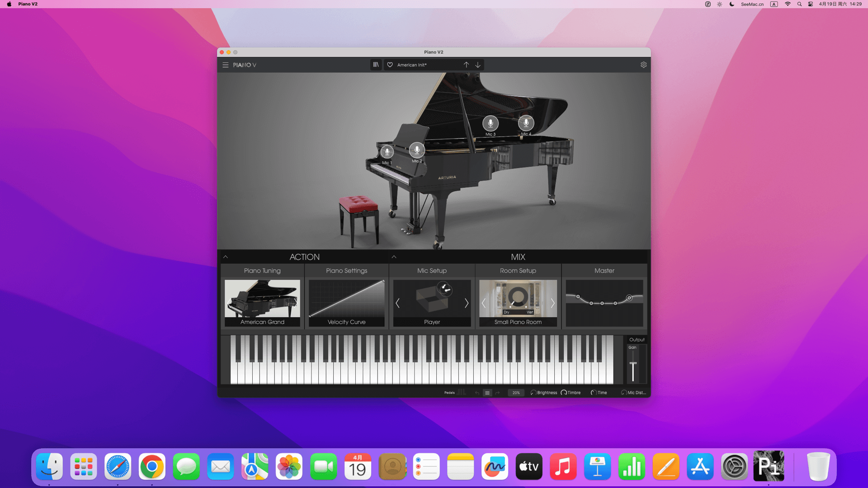This screenshot has height=488, width=868.
Task: Open Control Center in menu bar
Action: click(811, 4)
